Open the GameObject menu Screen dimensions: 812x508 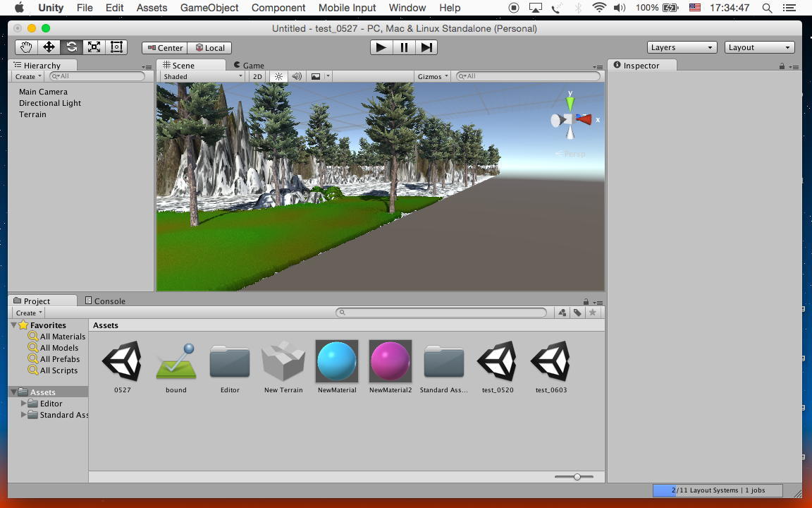(x=209, y=8)
